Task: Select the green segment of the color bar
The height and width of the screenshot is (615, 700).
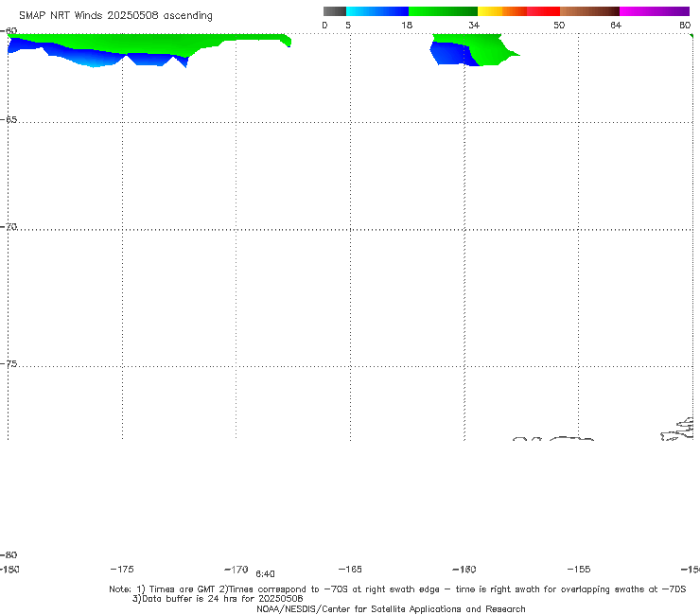Action: pyautogui.click(x=443, y=11)
